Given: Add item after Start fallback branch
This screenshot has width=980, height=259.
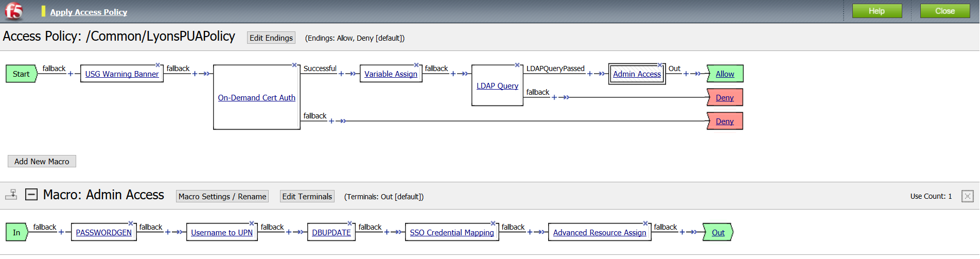Looking at the screenshot, I should tap(71, 74).
